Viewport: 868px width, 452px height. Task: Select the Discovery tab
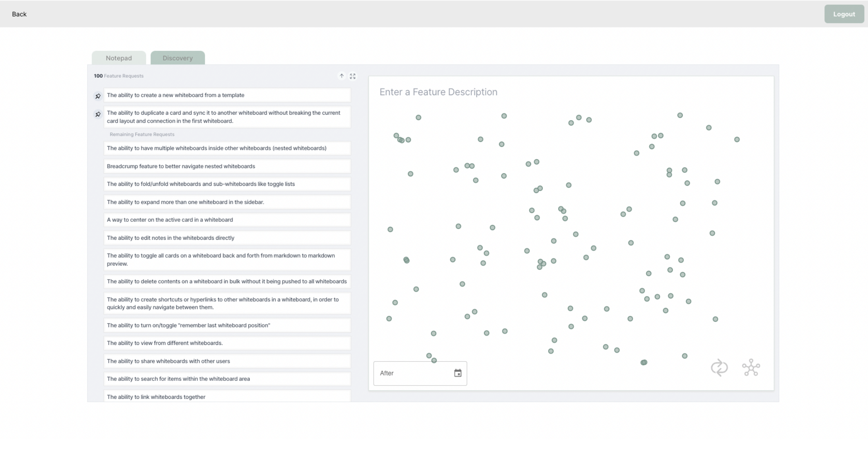click(x=178, y=58)
